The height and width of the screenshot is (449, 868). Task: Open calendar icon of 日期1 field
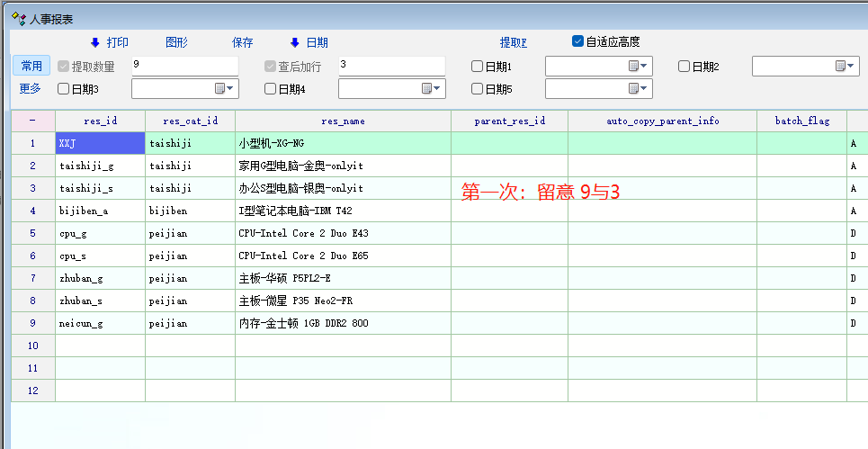[x=633, y=66]
